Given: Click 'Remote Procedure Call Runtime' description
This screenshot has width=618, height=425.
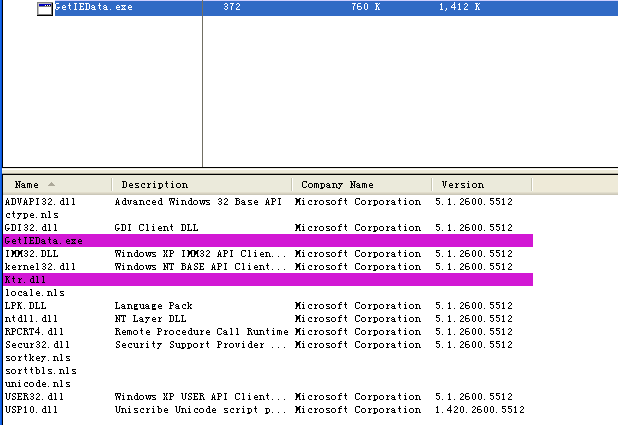Looking at the screenshot, I should 202,332.
